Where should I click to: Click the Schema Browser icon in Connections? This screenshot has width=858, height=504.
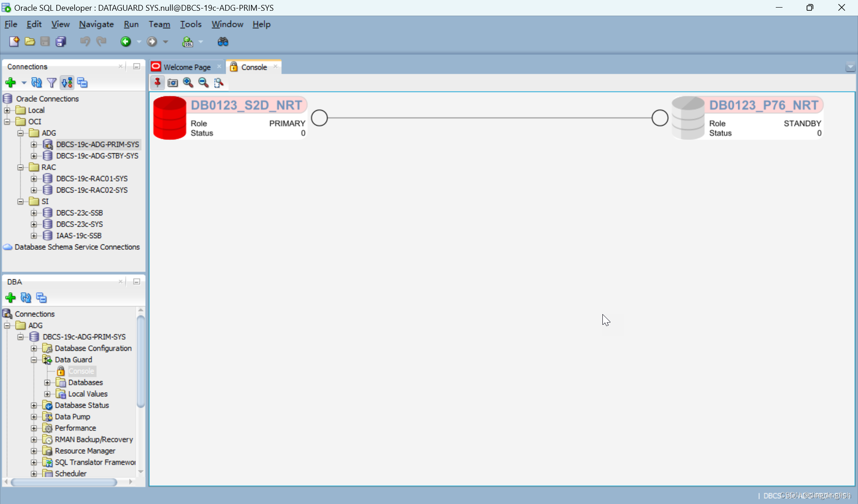pyautogui.click(x=67, y=83)
